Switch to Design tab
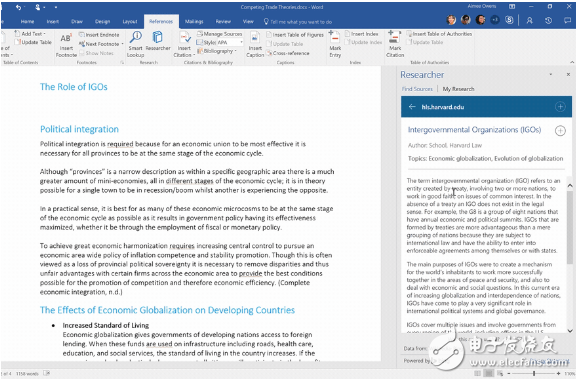576x379 pixels. pyautogui.click(x=102, y=22)
